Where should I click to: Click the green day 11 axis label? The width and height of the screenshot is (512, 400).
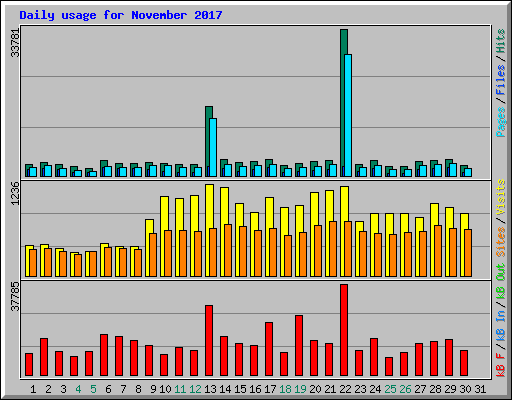point(180,389)
